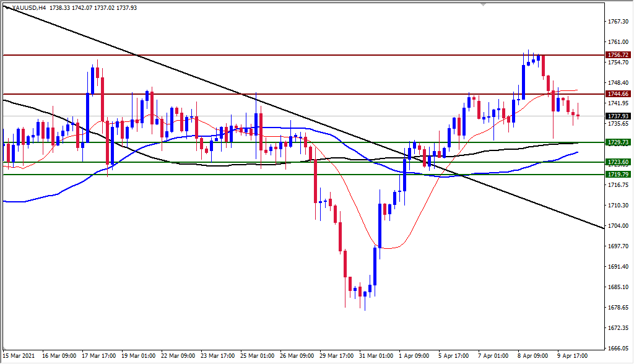Click the 5 Apr 17:00 time label
The width and height of the screenshot is (634, 364).
click(x=454, y=356)
